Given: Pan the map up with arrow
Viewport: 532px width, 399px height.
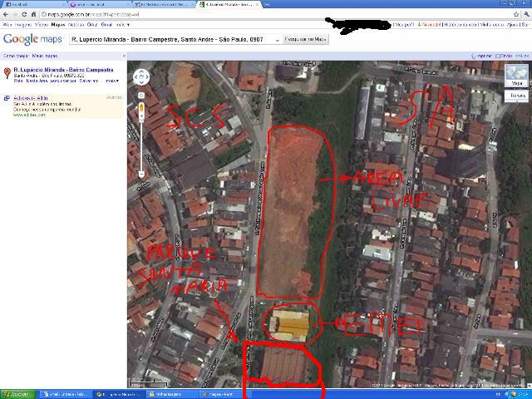Looking at the screenshot, I should pyautogui.click(x=141, y=72).
